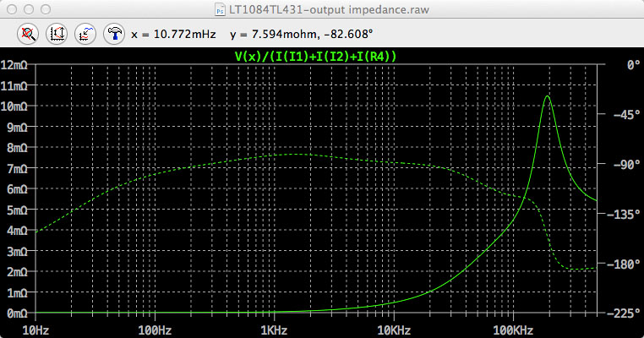Image resolution: width=644 pixels, height=338 pixels.
Task: Click the 10KHz frequency axis label
Action: (394, 330)
